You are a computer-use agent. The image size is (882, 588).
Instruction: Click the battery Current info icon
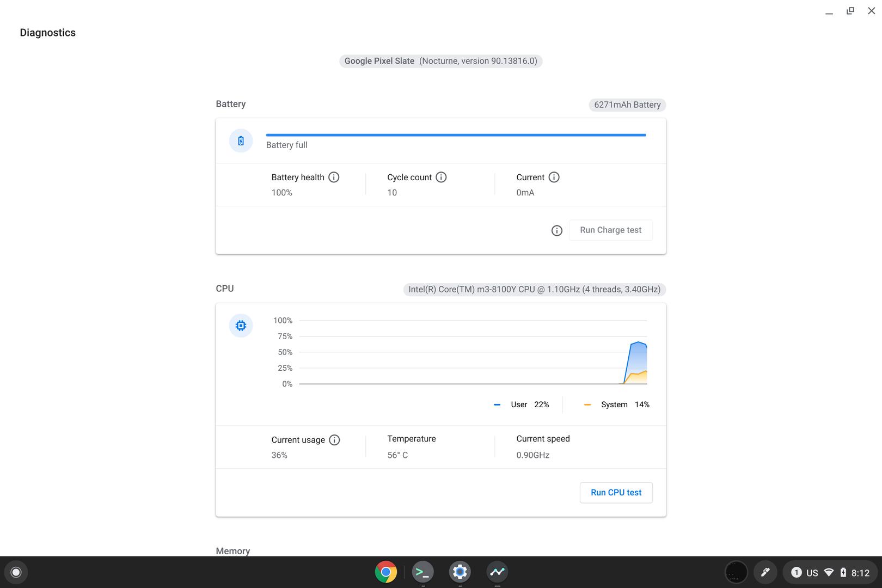coord(554,177)
